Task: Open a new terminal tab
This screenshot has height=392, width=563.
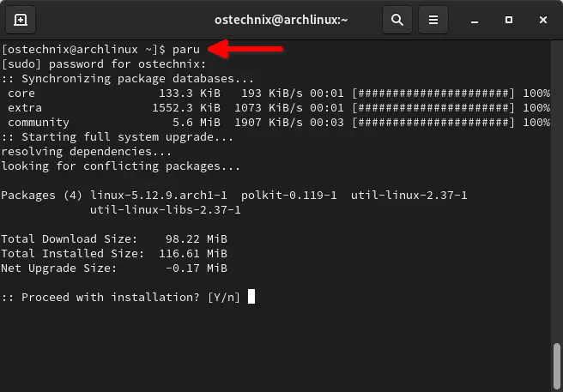Action: (21, 19)
